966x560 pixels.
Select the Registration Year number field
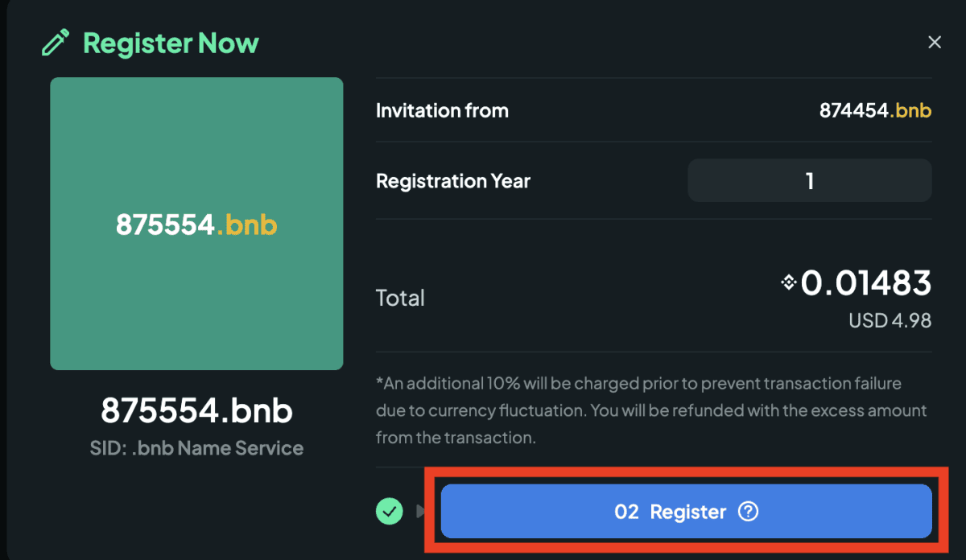pos(810,180)
